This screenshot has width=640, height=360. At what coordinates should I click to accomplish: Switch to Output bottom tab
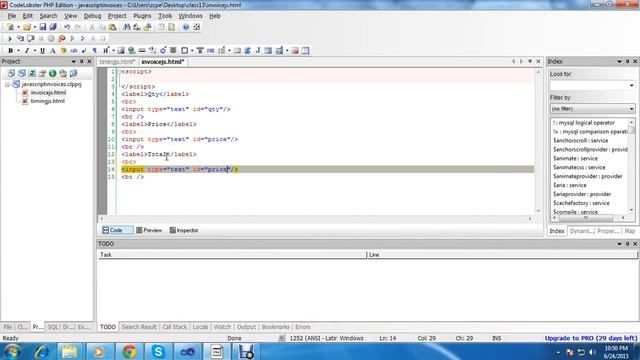246,327
